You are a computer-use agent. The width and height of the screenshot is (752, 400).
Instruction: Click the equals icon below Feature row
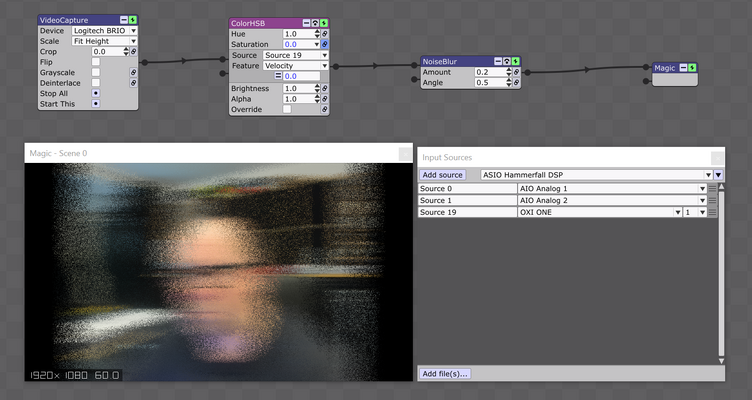278,76
